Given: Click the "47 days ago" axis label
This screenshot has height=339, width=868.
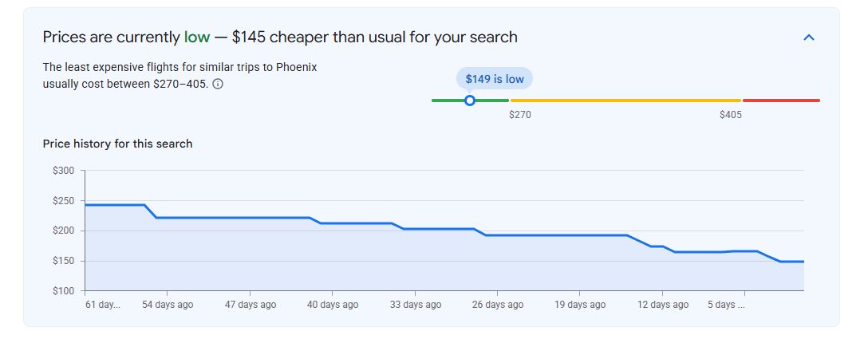Looking at the screenshot, I should [251, 305].
